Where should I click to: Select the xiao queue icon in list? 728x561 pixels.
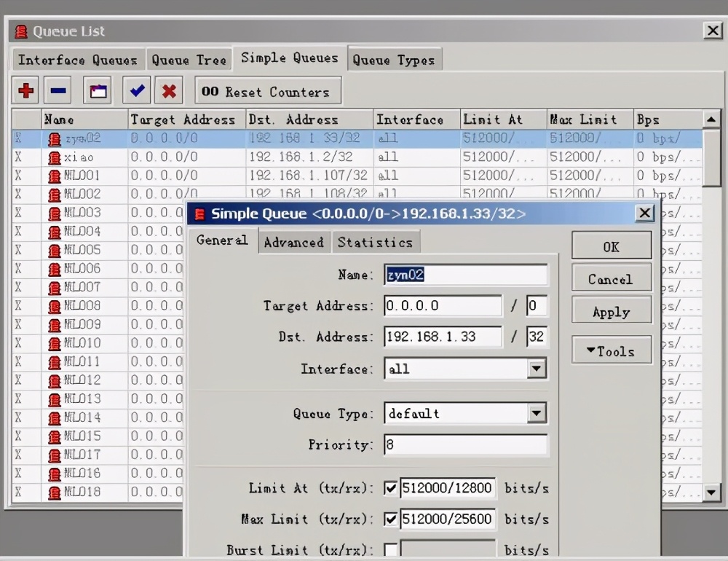[x=54, y=157]
